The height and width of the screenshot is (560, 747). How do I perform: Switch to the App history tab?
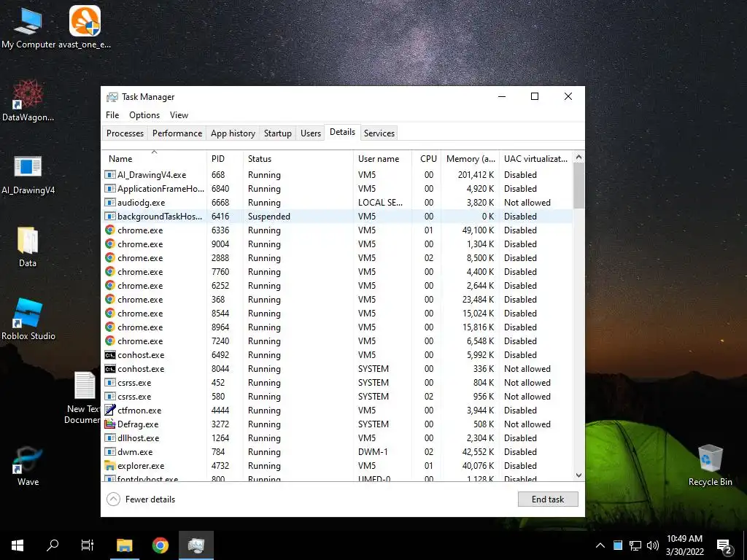(233, 133)
